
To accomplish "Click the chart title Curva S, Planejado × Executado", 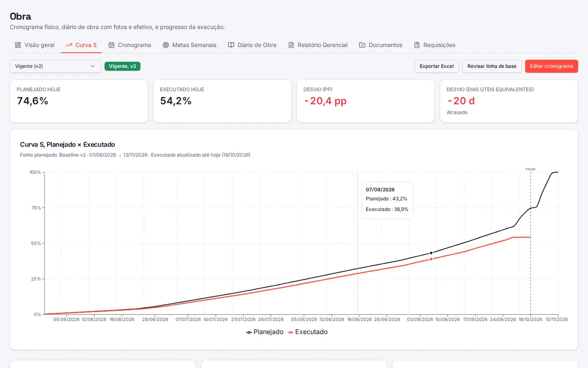I will click(68, 145).
